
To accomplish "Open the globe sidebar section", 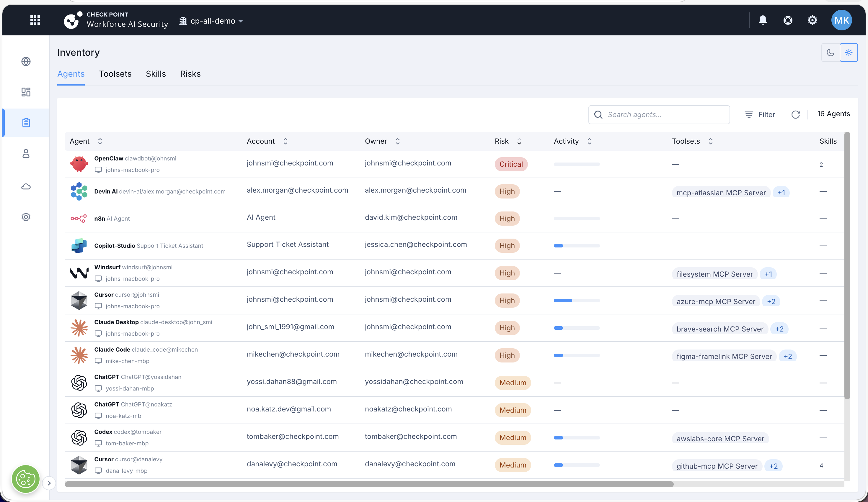I will 26,62.
